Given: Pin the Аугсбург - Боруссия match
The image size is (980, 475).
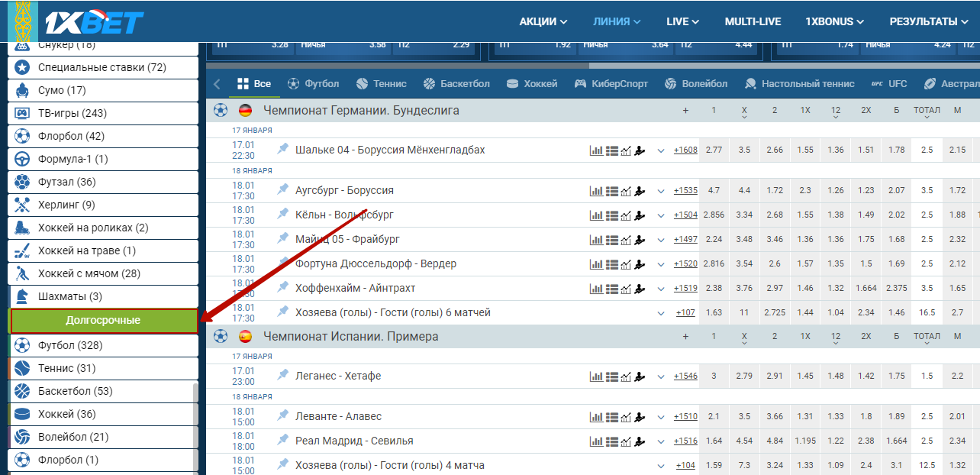Looking at the screenshot, I should click(x=283, y=189).
